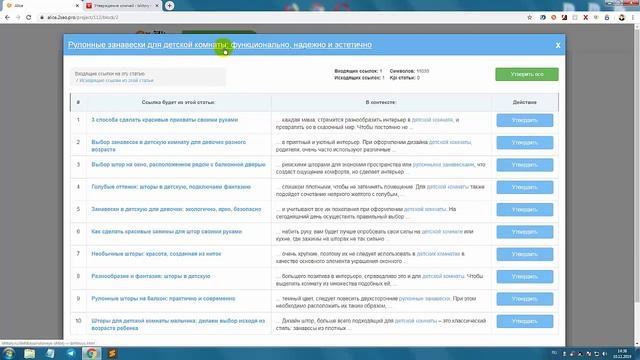Approve link in row 4
This screenshot has height=360, width=640.
point(524,187)
